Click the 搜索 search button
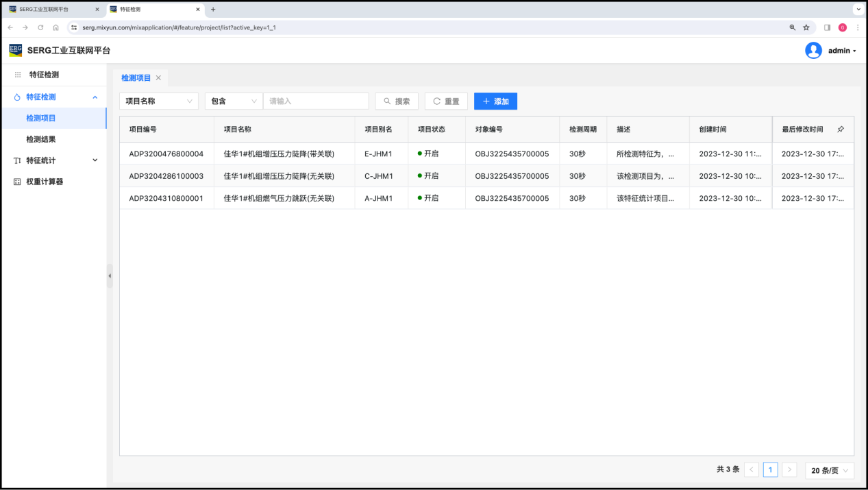The width and height of the screenshot is (868, 490). pos(397,101)
